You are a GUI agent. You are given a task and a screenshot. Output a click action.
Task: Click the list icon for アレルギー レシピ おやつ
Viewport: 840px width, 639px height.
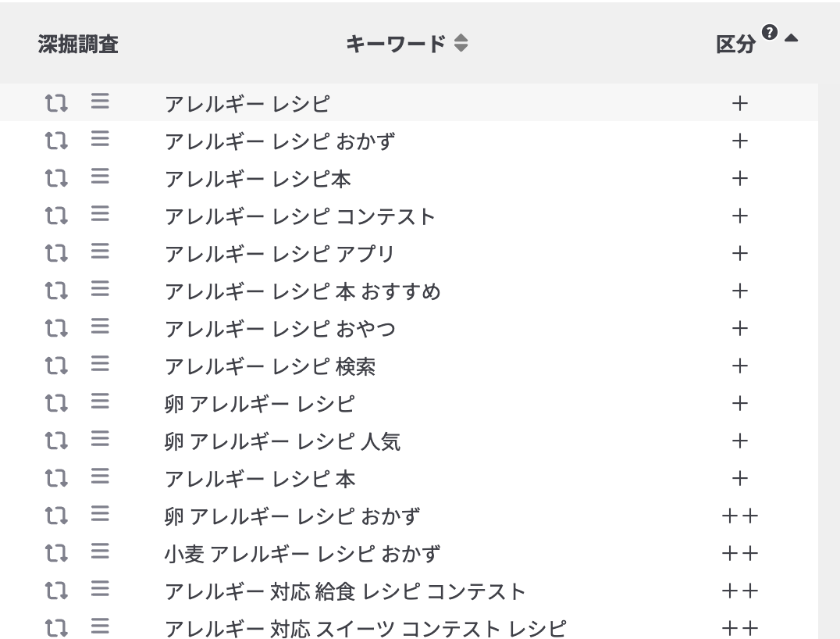[100, 327]
